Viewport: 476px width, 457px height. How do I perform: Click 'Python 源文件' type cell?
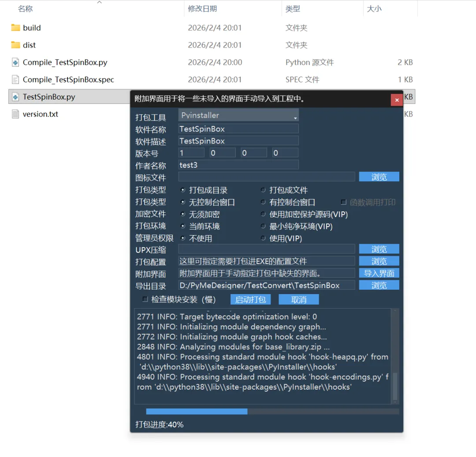click(x=309, y=63)
